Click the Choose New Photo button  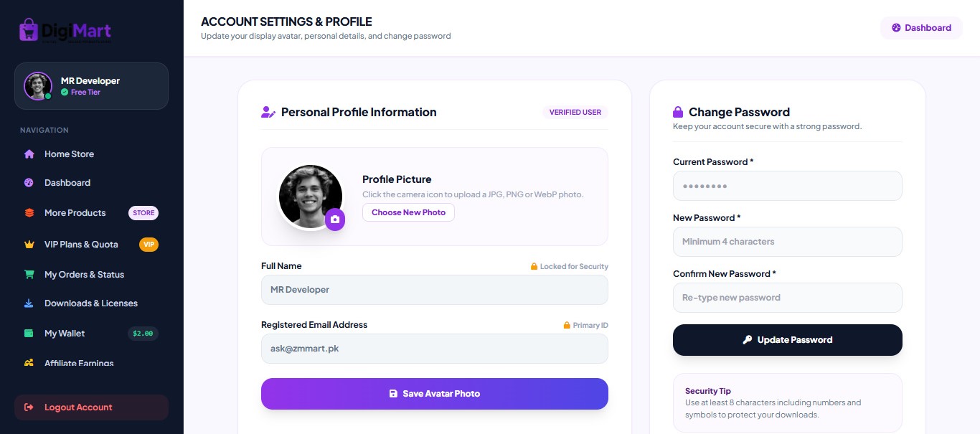coord(408,212)
